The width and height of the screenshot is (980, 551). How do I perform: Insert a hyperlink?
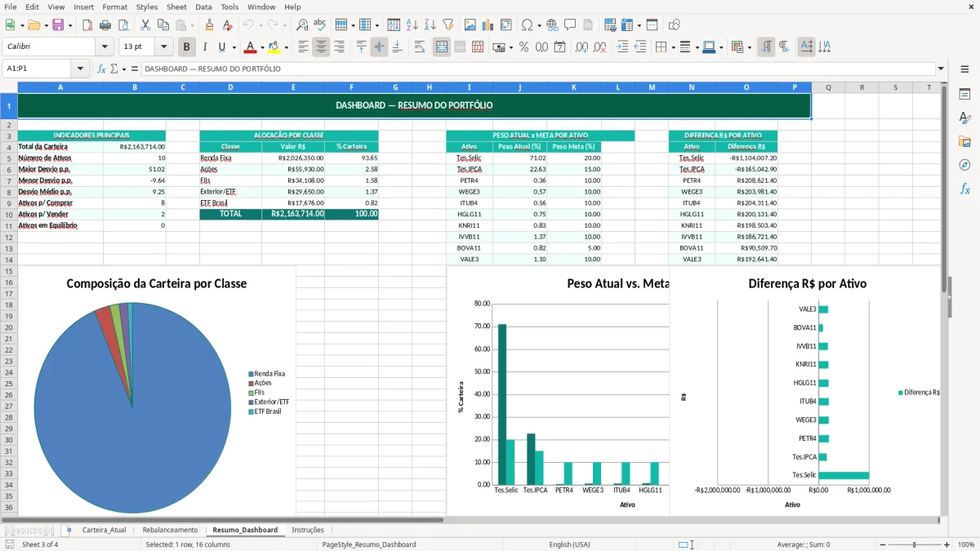tap(552, 25)
